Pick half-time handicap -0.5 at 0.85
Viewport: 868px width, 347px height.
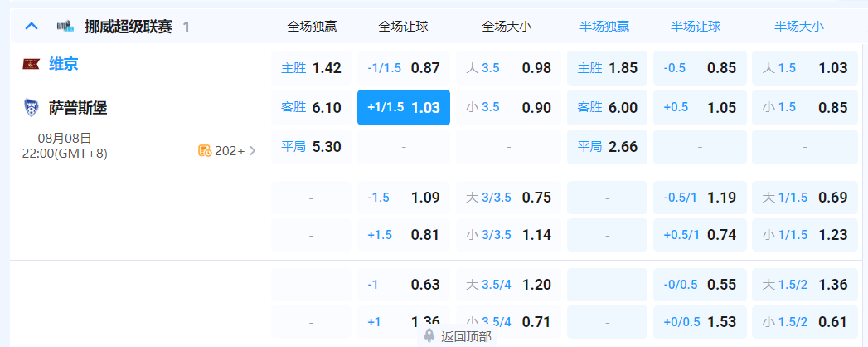tap(700, 68)
